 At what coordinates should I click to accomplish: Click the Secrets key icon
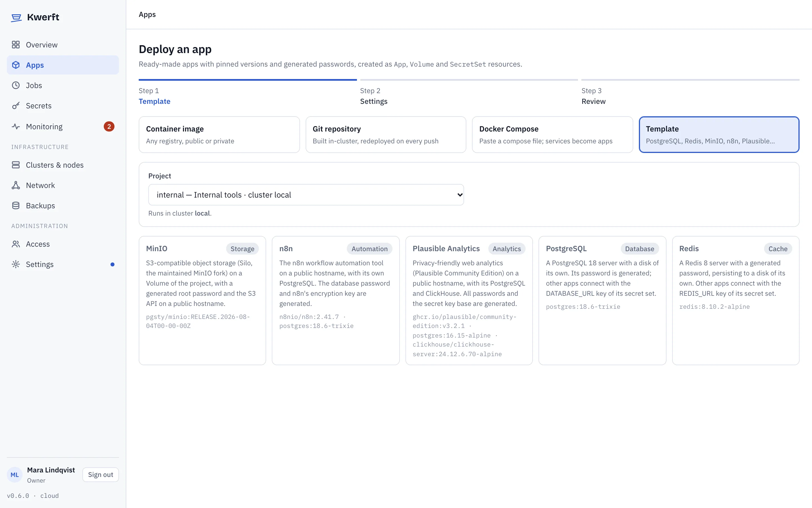coord(16,106)
